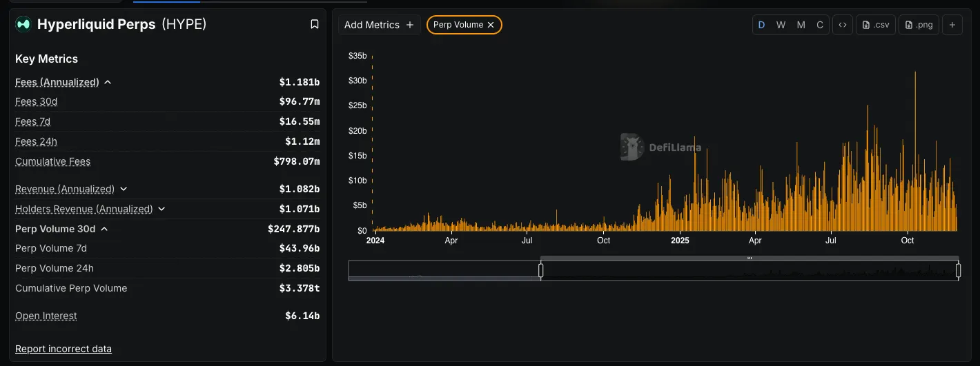Click the $35b y-axis label

point(357,55)
